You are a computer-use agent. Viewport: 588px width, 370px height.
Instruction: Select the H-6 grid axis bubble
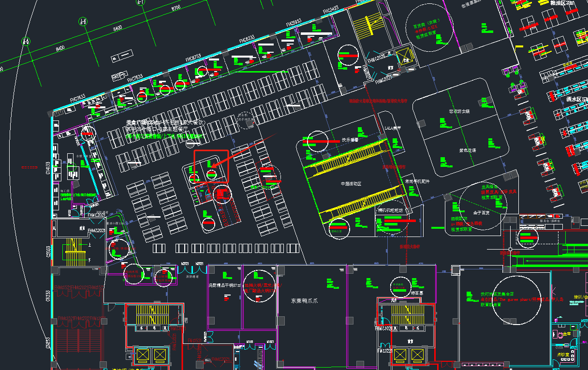pyautogui.click(x=83, y=21)
